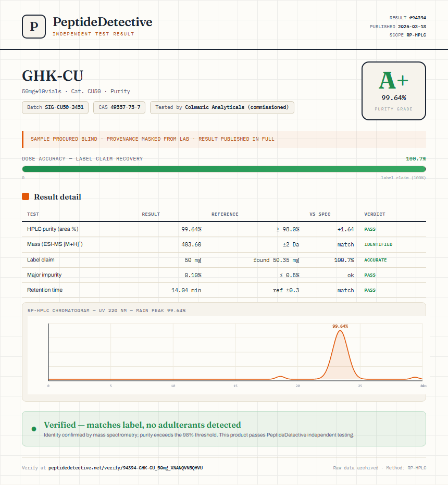Click the 0.10% major impurity result
This screenshot has height=485, width=448.
click(x=193, y=275)
